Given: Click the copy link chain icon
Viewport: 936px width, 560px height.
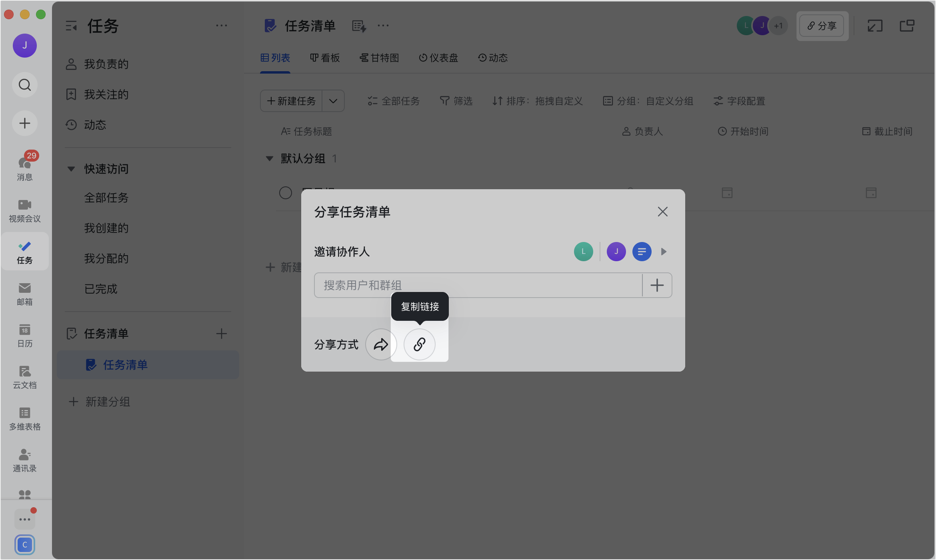Looking at the screenshot, I should pos(419,344).
